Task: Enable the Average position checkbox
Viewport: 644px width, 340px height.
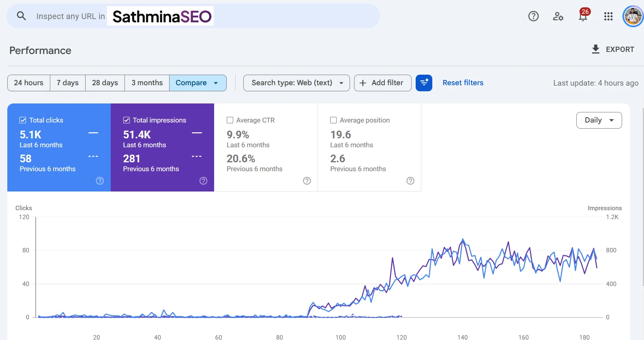Action: (333, 120)
